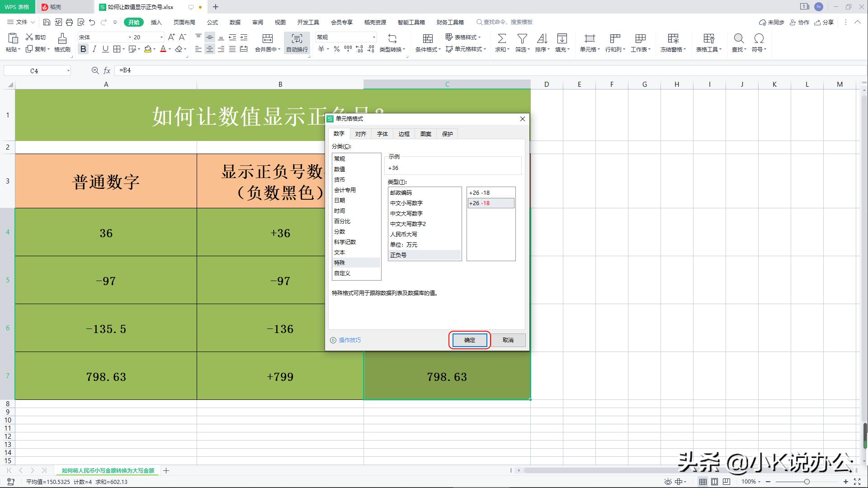868x488 pixels.
Task: Apply percentage format from the toolbar
Action: [x=336, y=50]
